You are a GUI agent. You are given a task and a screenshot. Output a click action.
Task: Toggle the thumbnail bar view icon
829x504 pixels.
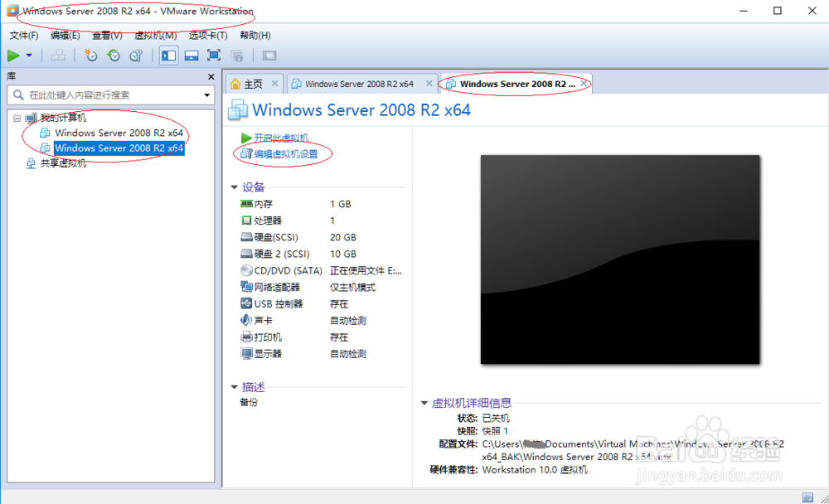pos(191,56)
